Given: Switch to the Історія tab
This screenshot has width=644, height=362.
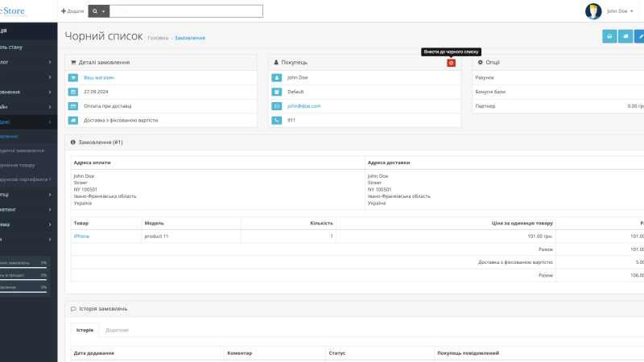Looking at the screenshot, I should point(85,330).
